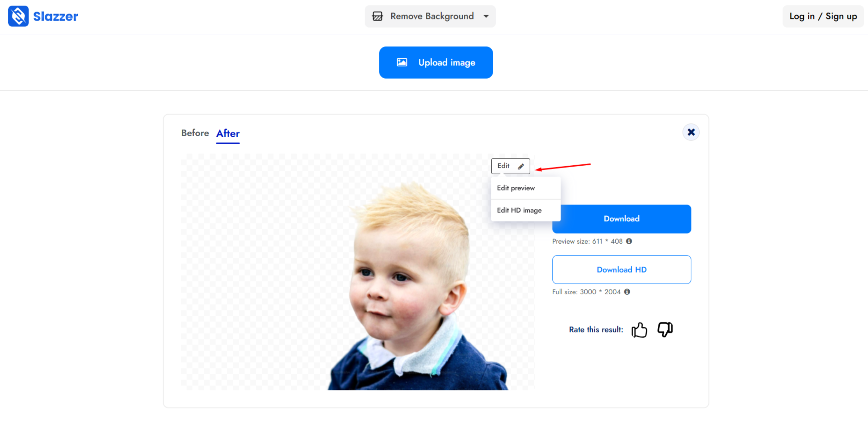
Task: Click the Remove Background stripe icon
Action: [x=377, y=16]
